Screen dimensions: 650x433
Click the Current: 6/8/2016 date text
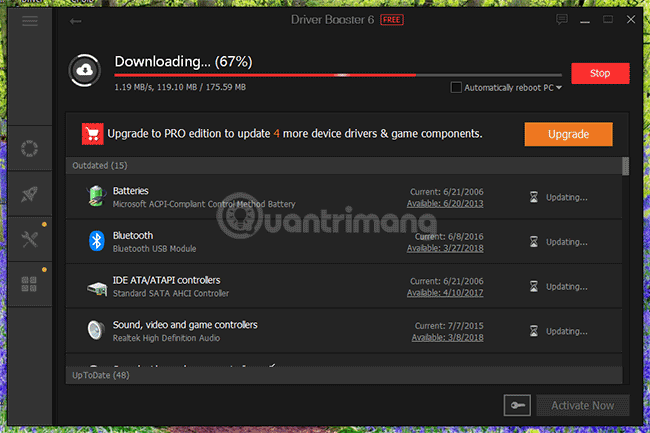coord(449,237)
